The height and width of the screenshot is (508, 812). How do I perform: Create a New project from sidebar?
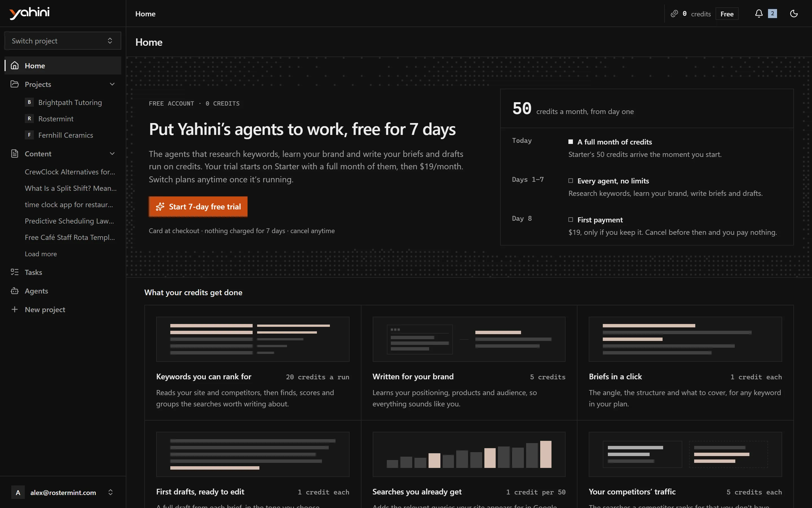point(63,309)
